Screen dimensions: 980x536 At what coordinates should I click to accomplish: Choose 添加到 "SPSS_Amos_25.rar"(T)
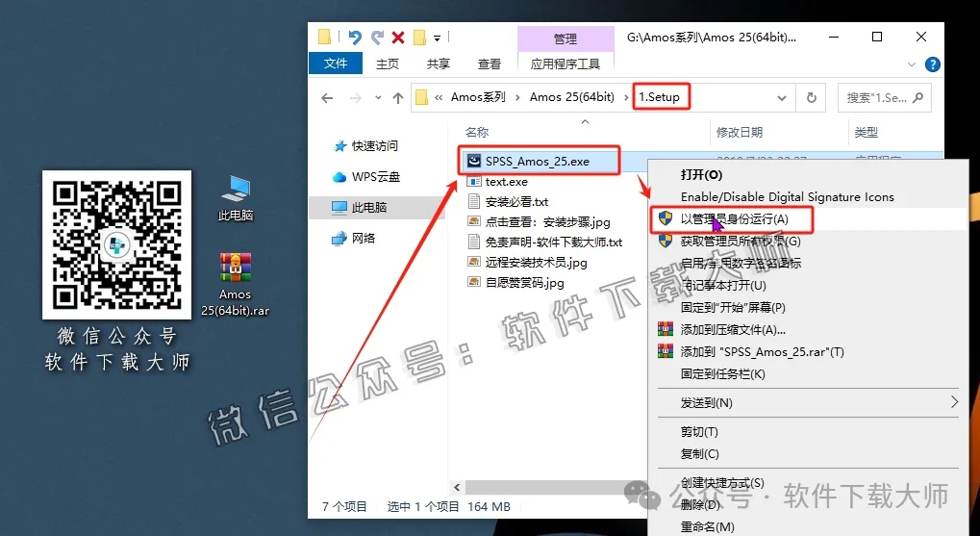coord(762,351)
